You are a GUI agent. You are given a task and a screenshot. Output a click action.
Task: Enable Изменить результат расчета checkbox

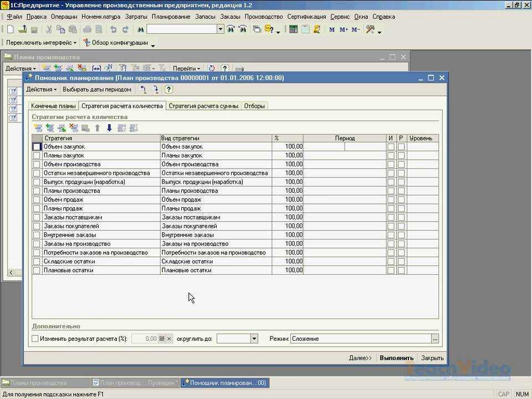(35, 339)
